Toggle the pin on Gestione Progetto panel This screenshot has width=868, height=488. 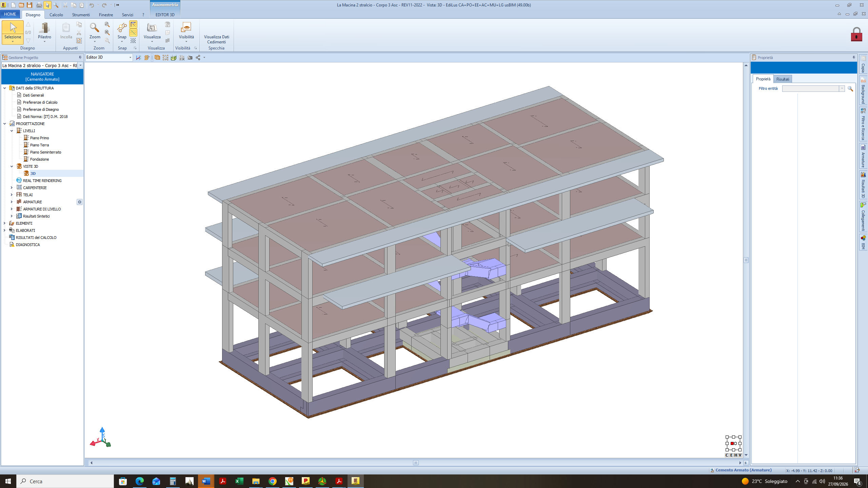(x=80, y=58)
